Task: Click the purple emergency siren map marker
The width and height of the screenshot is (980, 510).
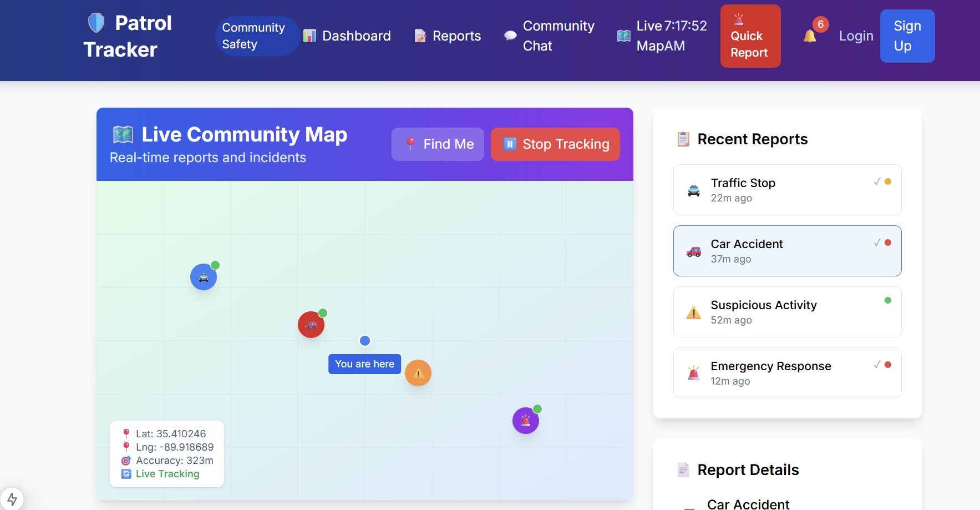Action: pos(525,421)
